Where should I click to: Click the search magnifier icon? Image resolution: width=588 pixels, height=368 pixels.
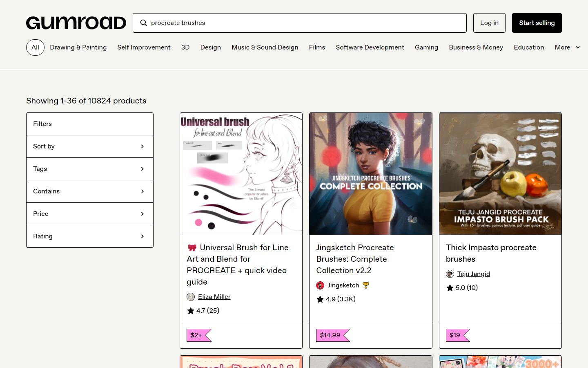coord(143,23)
